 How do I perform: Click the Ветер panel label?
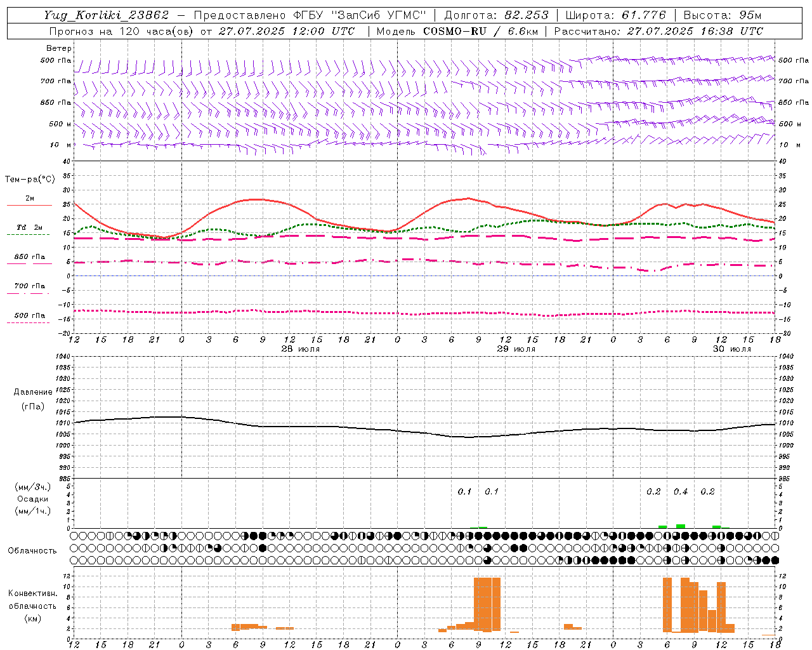[59, 48]
